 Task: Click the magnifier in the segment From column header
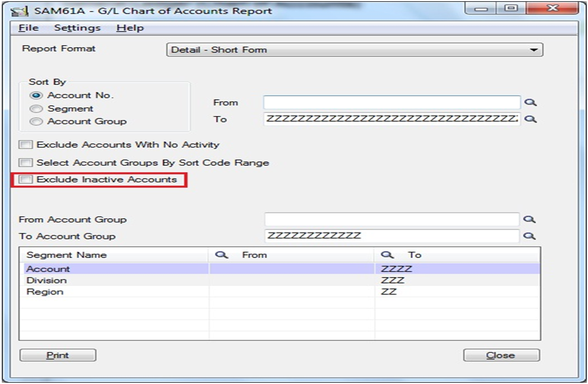(222, 255)
